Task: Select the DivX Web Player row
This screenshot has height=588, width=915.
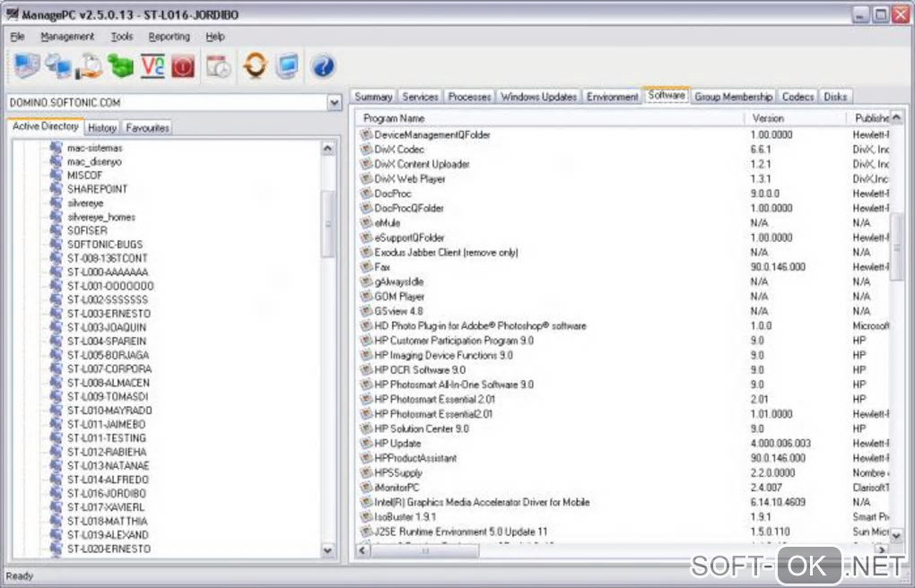Action: coord(622,178)
